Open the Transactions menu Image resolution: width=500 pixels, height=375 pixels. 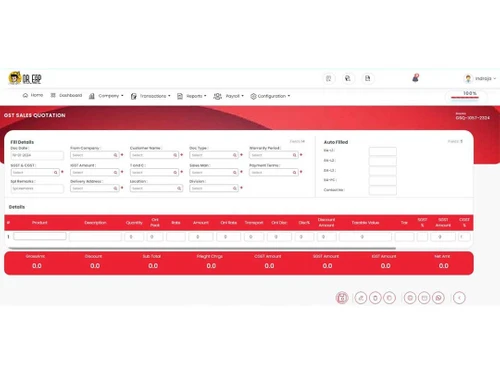(150, 96)
